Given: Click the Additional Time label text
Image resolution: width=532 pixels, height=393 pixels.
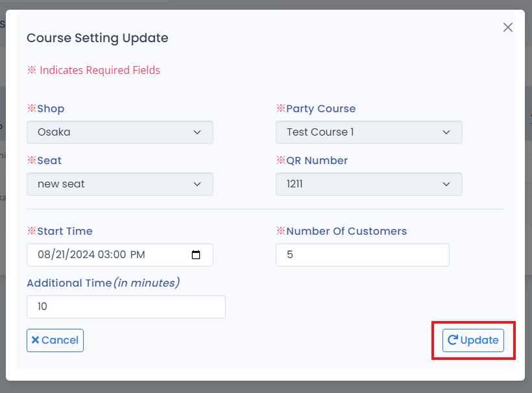Looking at the screenshot, I should tap(69, 283).
